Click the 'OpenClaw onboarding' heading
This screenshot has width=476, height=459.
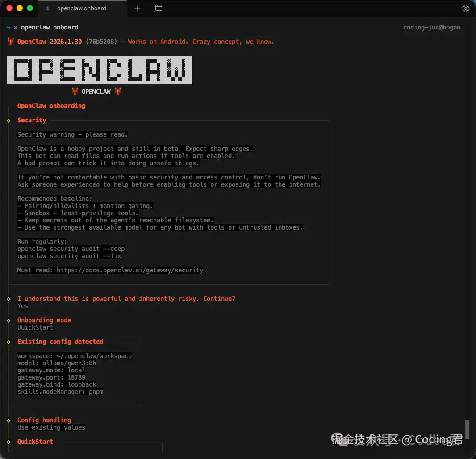pyautogui.click(x=51, y=106)
